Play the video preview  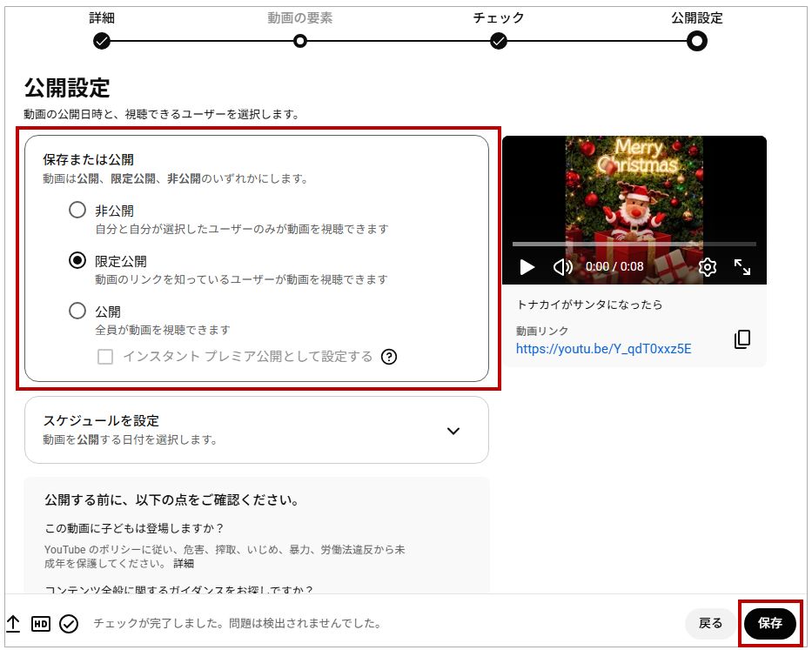[x=527, y=267]
